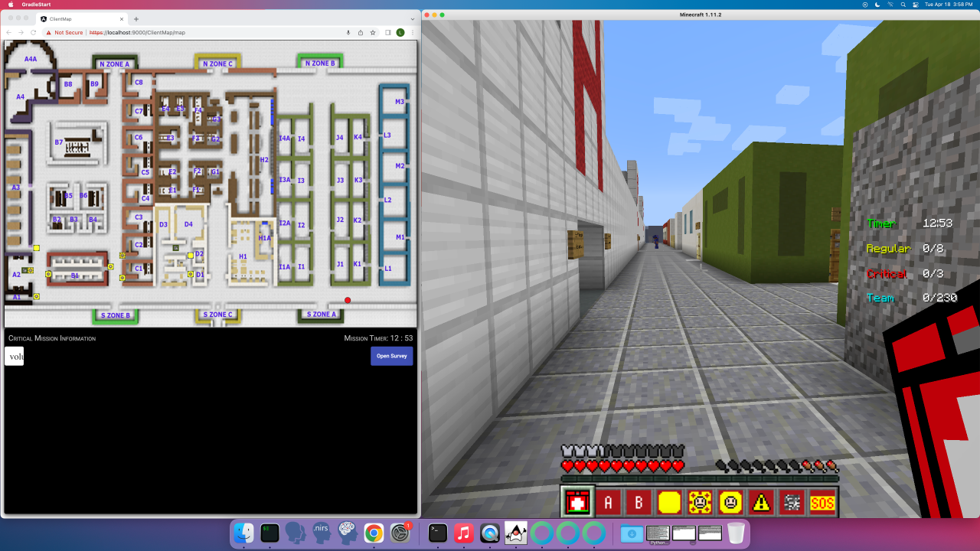Viewport: 980px width, 551px height.
Task: Click room H1 on the map
Action: point(243,256)
